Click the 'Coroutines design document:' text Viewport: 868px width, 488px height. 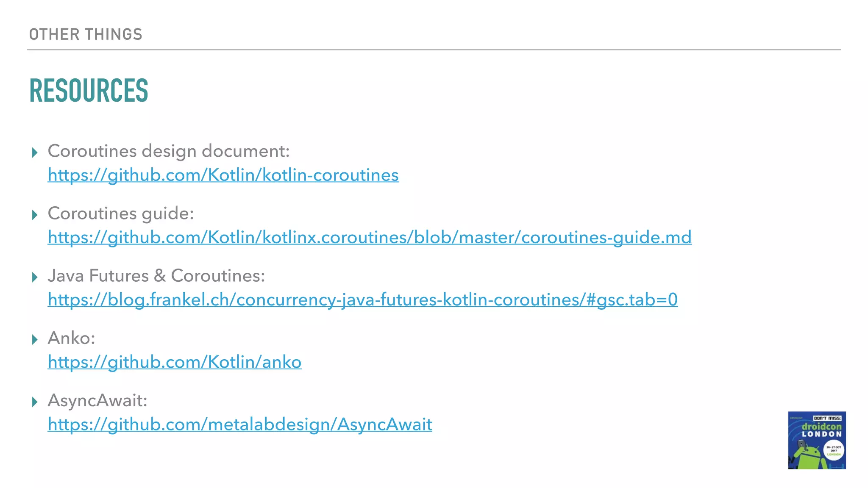[168, 151]
